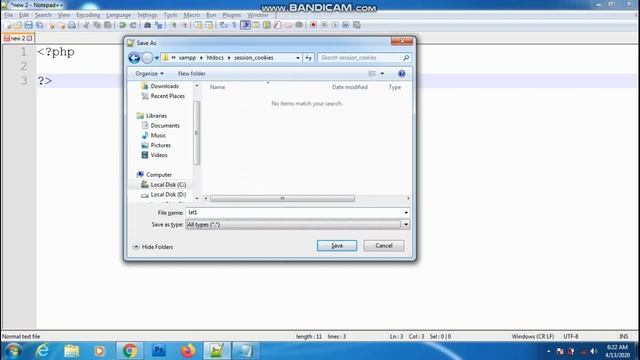Close the new 2 tab with its X

[x=29, y=38]
